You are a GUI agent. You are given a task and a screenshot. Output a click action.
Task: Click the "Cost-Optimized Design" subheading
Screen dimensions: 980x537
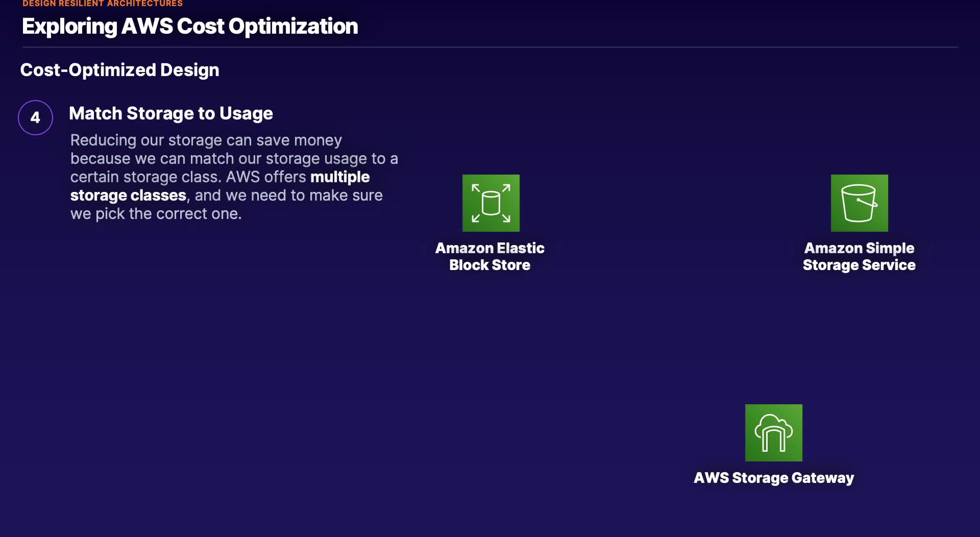tap(119, 70)
